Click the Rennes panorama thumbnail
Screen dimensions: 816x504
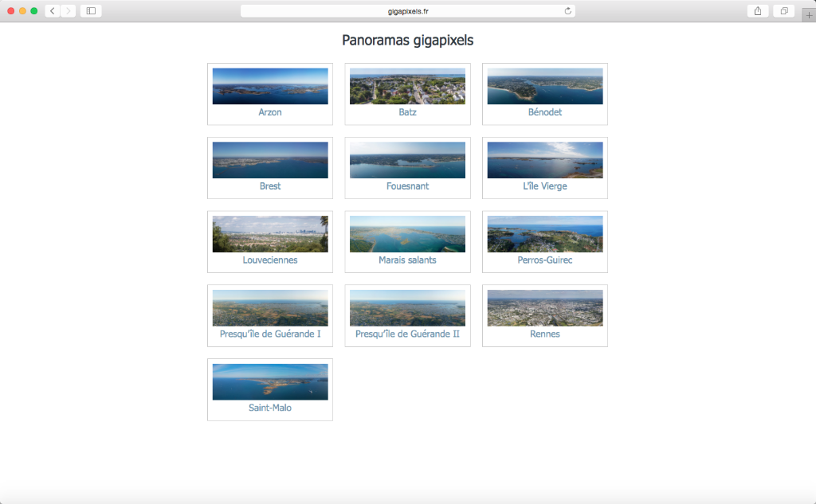click(x=545, y=308)
